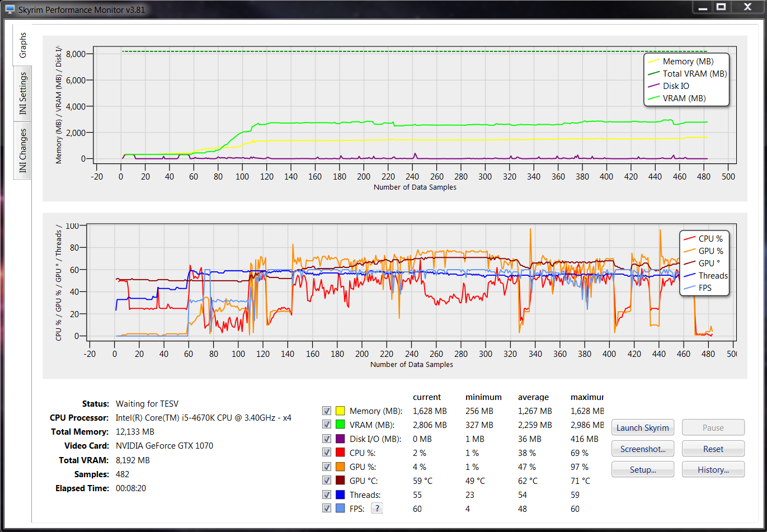Click 'GPU °' in the lower chart legend
Screen dimensions: 767x532
click(x=710, y=263)
